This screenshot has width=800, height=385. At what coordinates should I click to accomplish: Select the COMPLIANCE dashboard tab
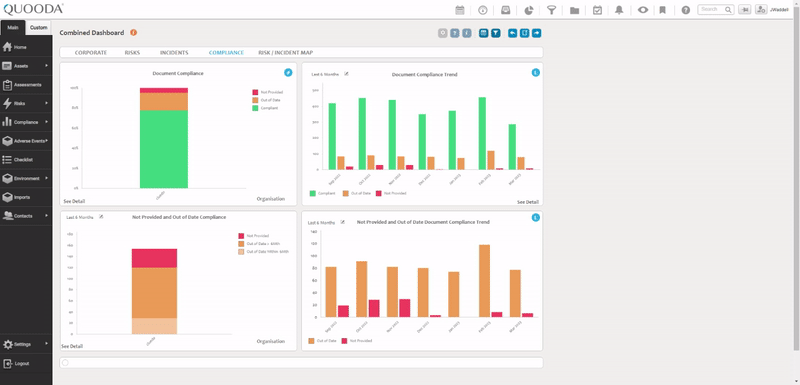[x=226, y=53]
